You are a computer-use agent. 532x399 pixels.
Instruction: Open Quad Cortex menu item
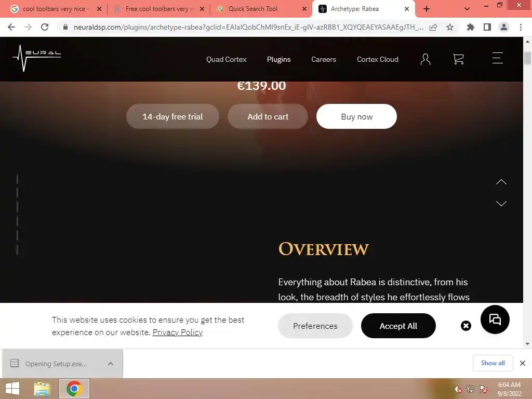[227, 59]
